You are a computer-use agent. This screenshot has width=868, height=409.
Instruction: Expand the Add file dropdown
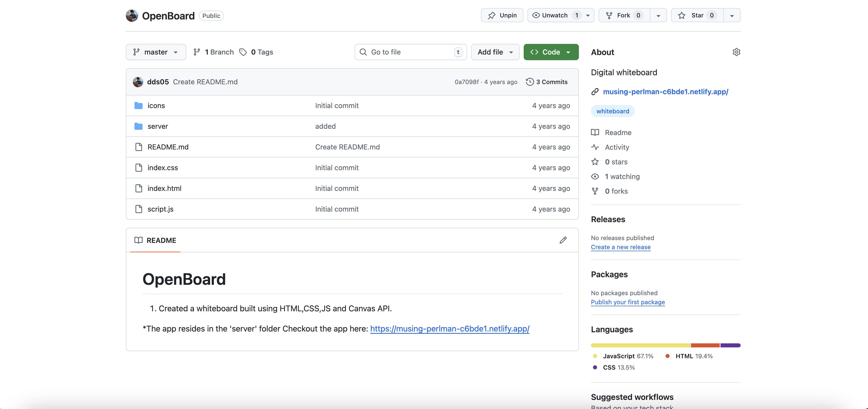(x=495, y=52)
